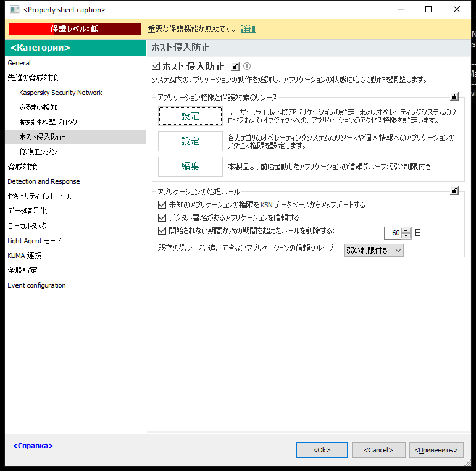Toggle 開始されない期間 rule deletion checkbox
Viewport: 476px width, 471px height.
click(x=162, y=231)
